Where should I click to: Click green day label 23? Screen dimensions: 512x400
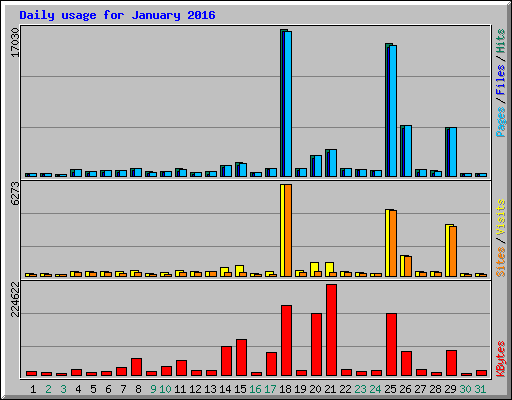pos(360,389)
